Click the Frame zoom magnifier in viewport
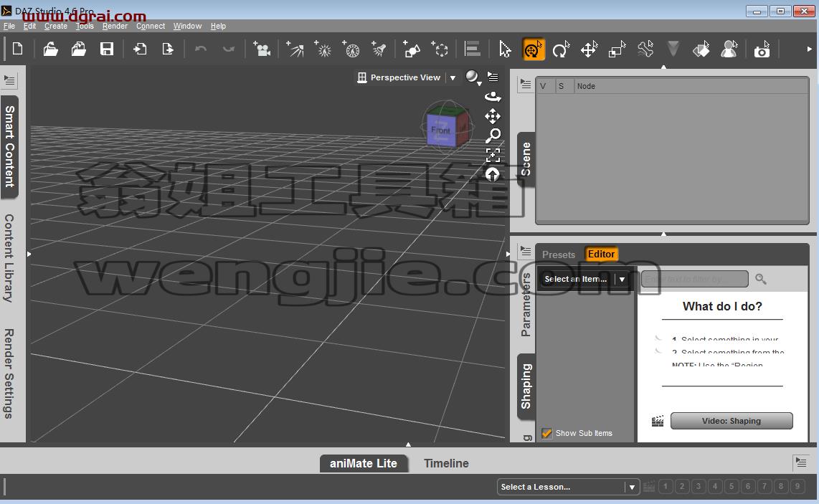819x504 pixels. click(493, 135)
